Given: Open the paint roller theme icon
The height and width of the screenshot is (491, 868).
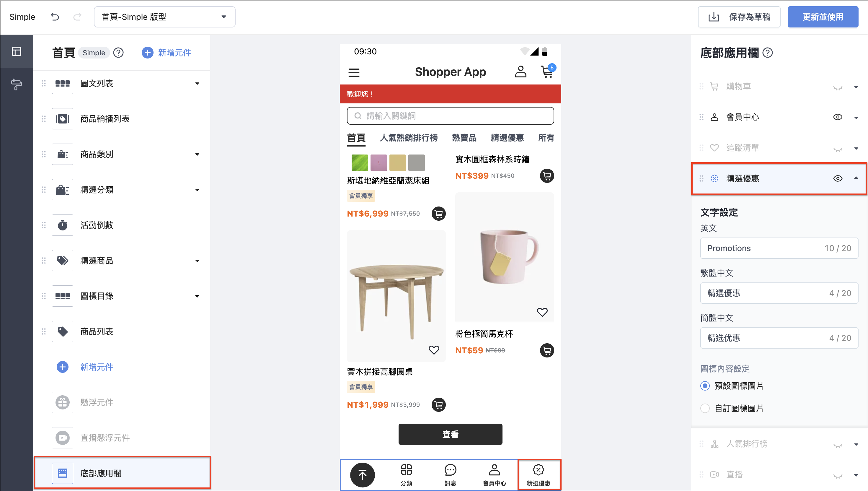Looking at the screenshot, I should click(x=17, y=84).
